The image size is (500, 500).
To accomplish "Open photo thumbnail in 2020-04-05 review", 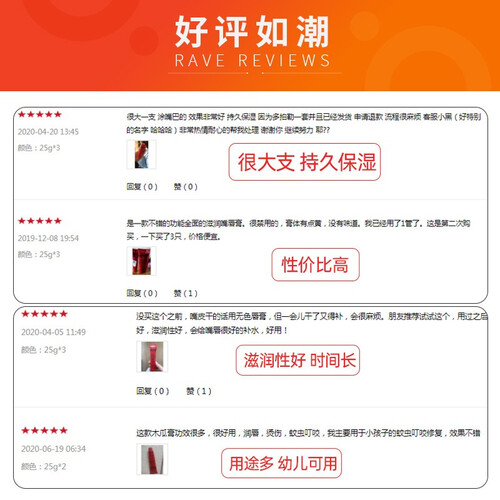I will coord(152,356).
